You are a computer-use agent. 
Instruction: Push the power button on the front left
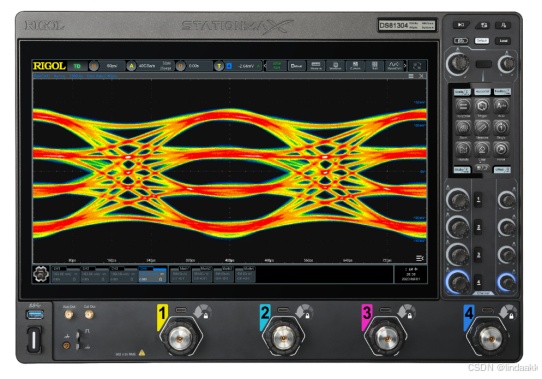click(x=34, y=339)
